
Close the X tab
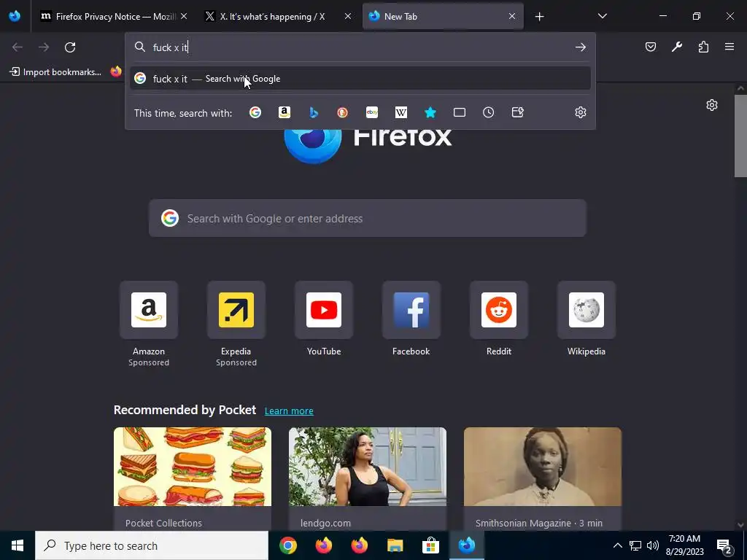348,16
